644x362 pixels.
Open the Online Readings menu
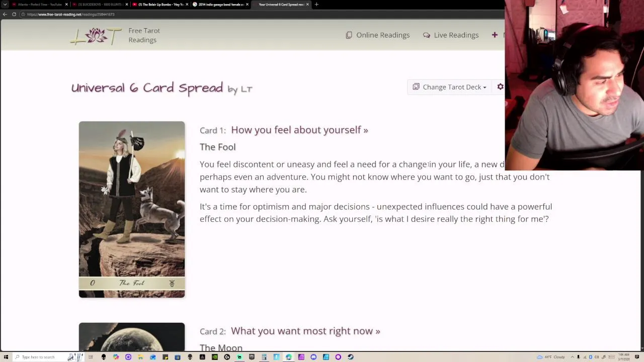tap(377, 35)
